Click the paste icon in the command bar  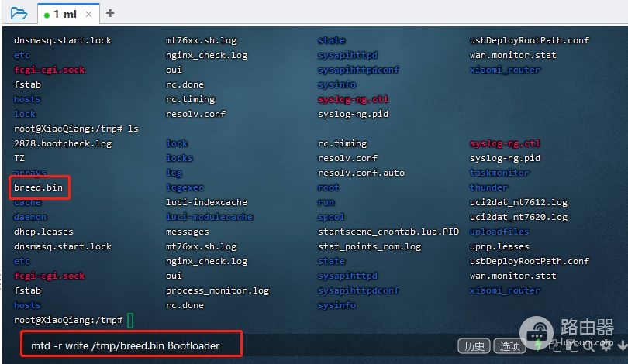(x=572, y=345)
